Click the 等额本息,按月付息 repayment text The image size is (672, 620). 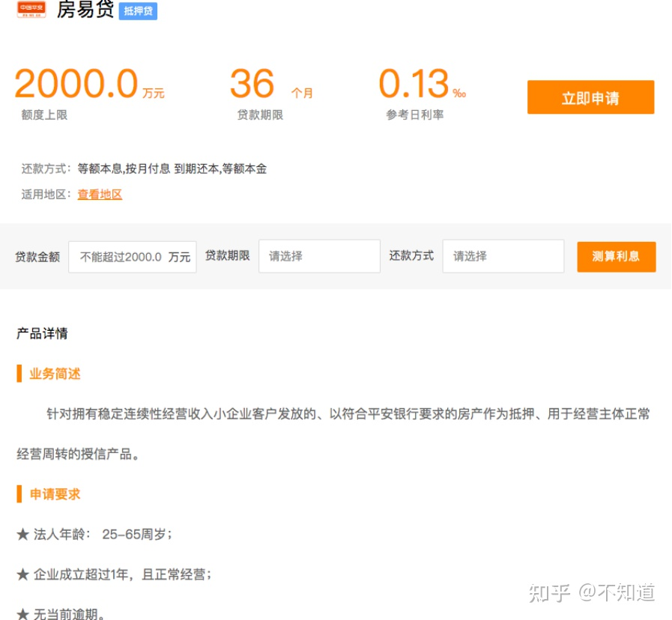click(124, 168)
